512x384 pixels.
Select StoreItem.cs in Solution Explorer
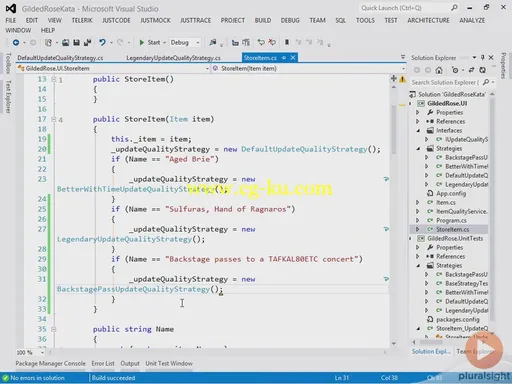(x=452, y=229)
